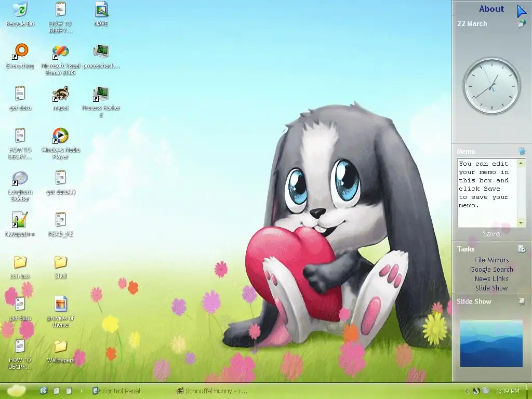Open the preview of theme image file

point(60,312)
